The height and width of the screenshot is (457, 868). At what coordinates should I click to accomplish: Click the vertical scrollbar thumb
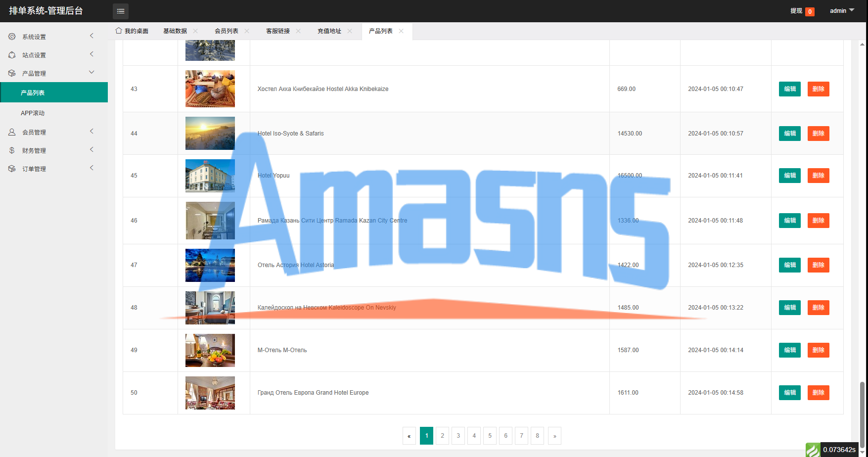click(x=862, y=414)
